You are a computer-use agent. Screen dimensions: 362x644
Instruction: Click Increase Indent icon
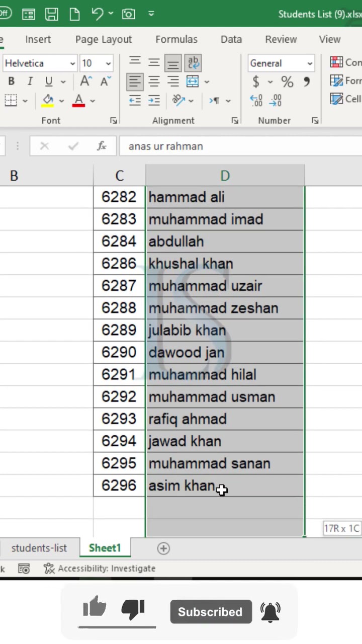click(x=154, y=101)
